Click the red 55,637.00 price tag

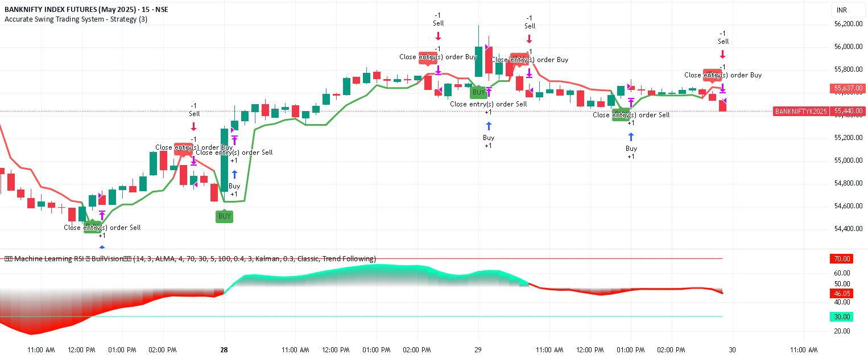point(848,88)
